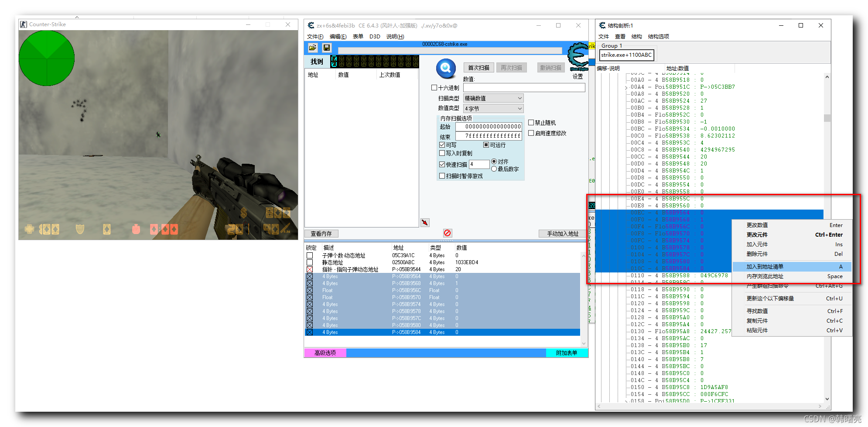This screenshot has height=427, width=868.
Task: Click the scan progress bar
Action: coord(450,51)
